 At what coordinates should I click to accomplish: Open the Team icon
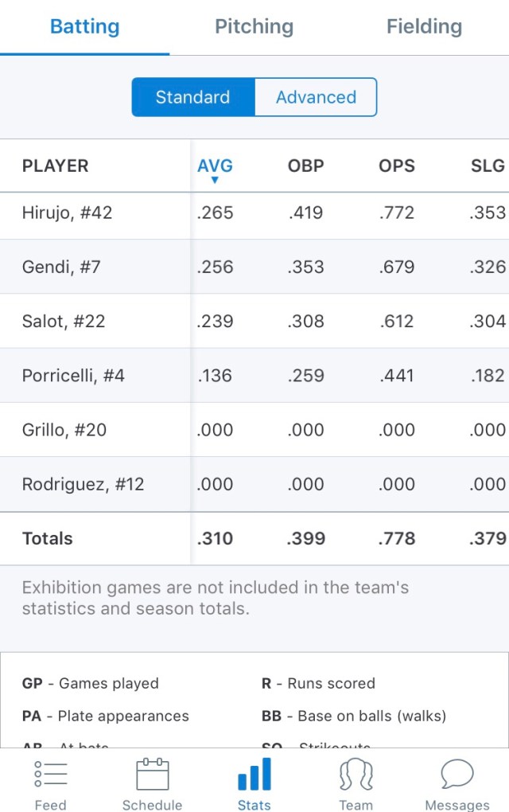pyautogui.click(x=356, y=775)
